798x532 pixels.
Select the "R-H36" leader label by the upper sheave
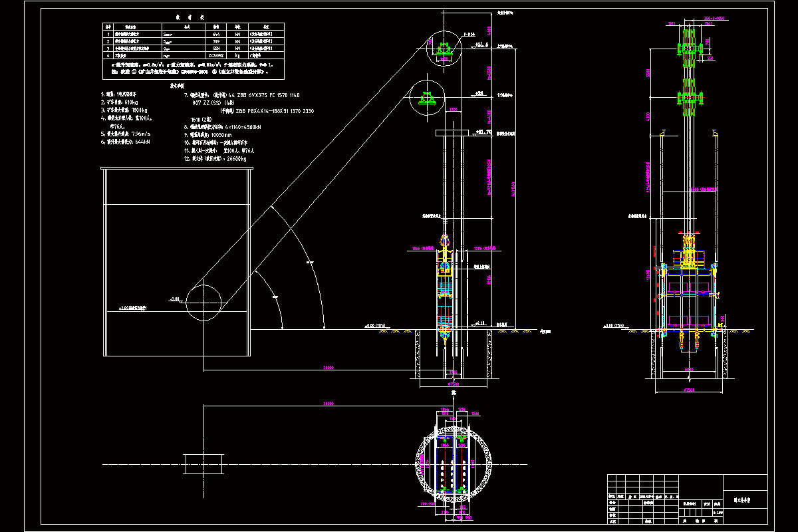pyautogui.click(x=469, y=33)
